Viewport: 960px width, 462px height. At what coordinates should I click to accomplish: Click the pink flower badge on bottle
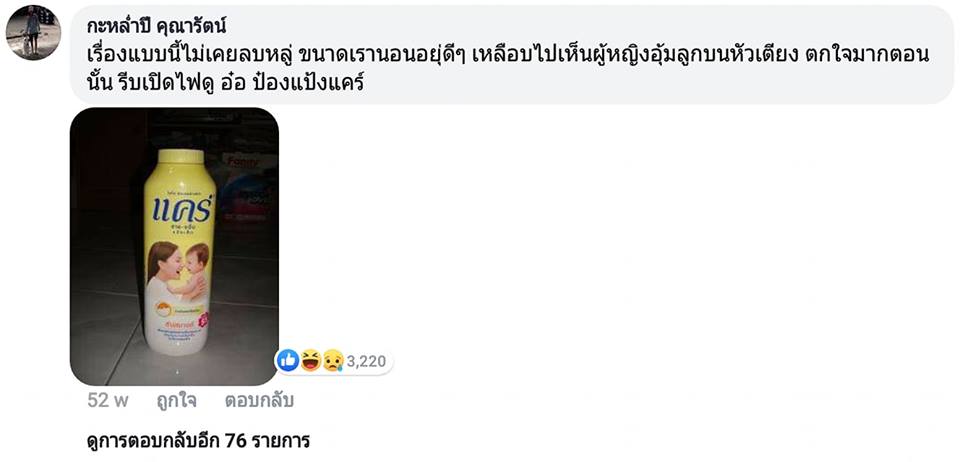click(x=205, y=318)
